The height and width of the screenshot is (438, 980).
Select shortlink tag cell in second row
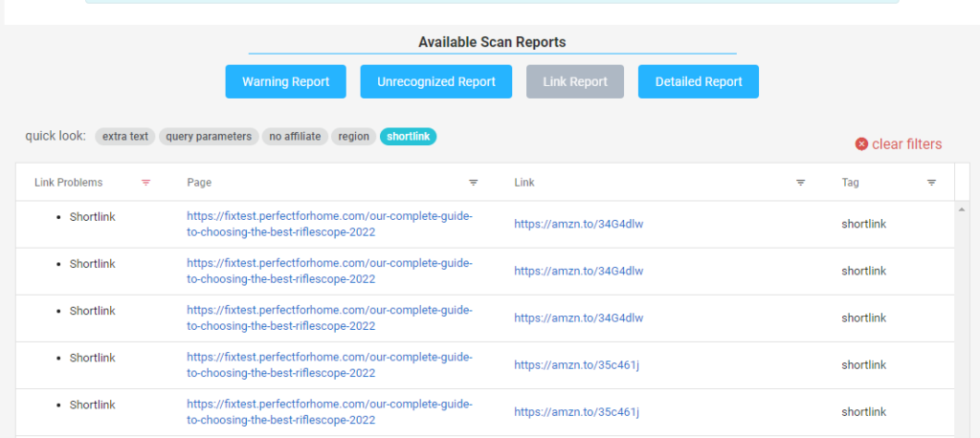click(x=864, y=272)
